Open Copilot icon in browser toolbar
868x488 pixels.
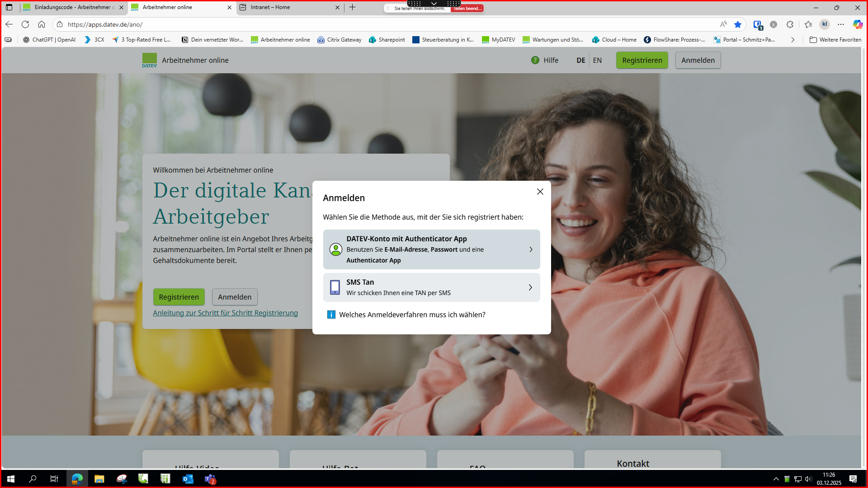[x=857, y=24]
